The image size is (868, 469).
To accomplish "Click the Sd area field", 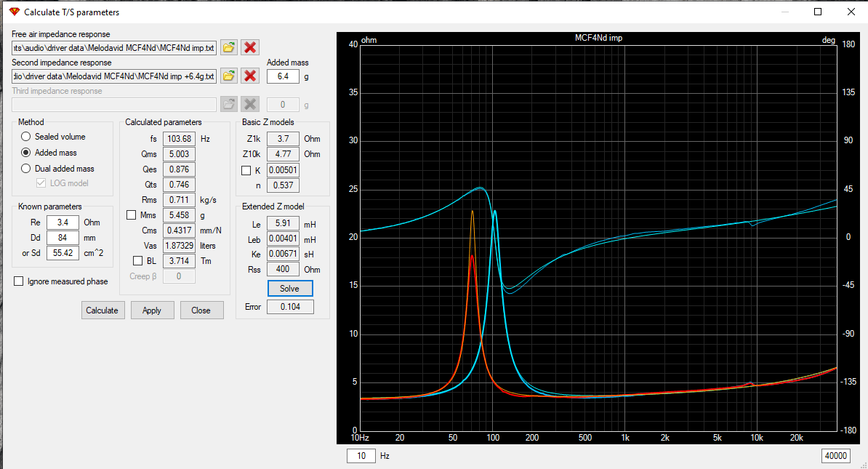I will pos(63,253).
